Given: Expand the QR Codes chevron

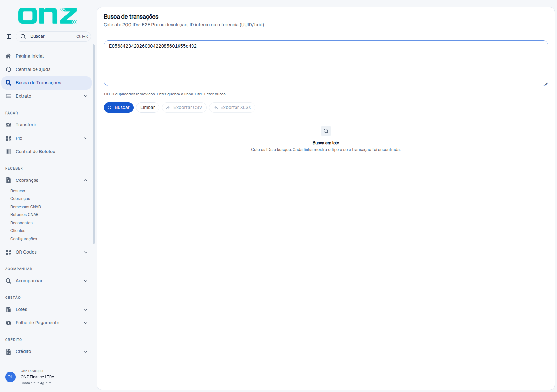Looking at the screenshot, I should click(x=86, y=252).
